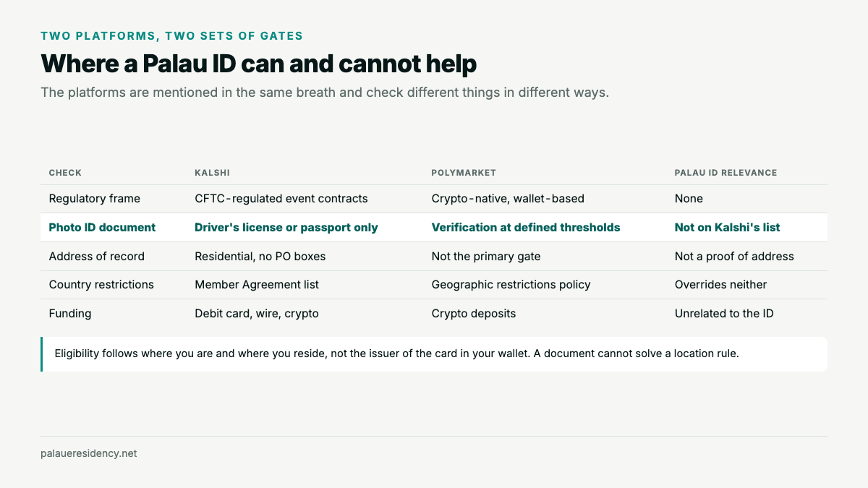Click the 'Overrides neither' cell
Viewport: 868px width, 488px height.
[720, 284]
